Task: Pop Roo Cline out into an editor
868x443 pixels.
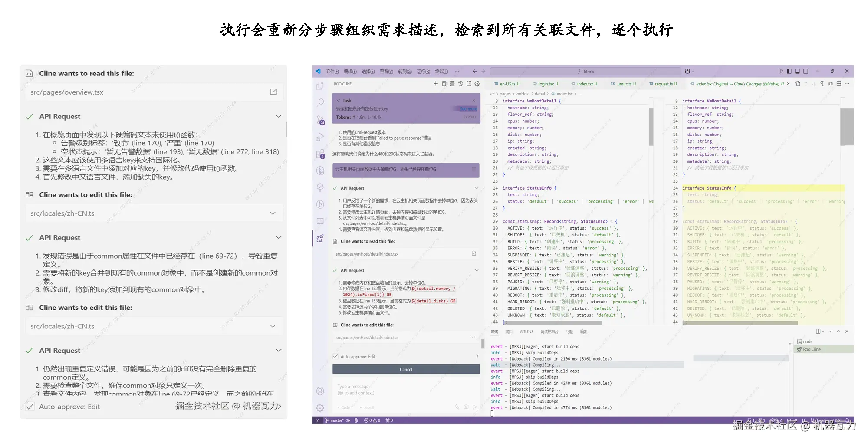Action: 469,84
